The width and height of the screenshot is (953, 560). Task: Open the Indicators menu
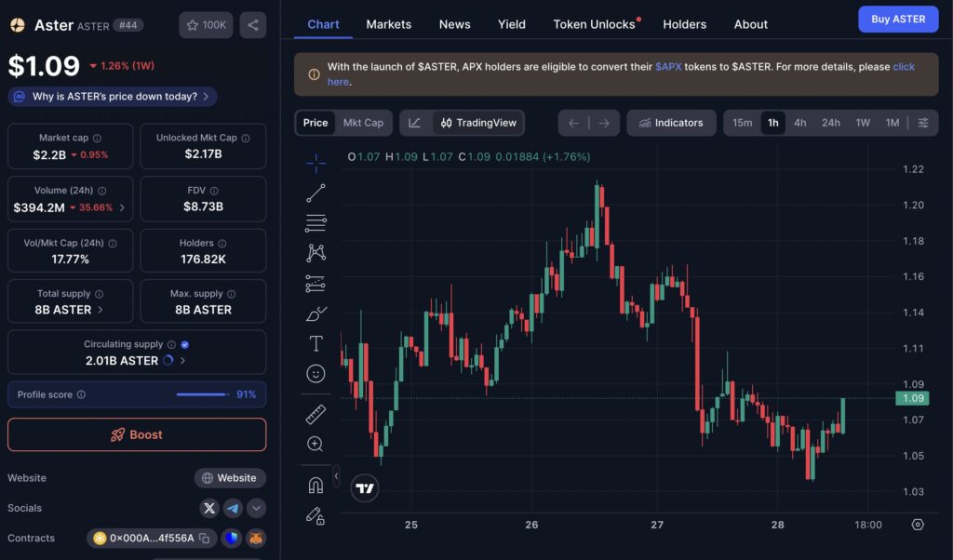(x=671, y=123)
